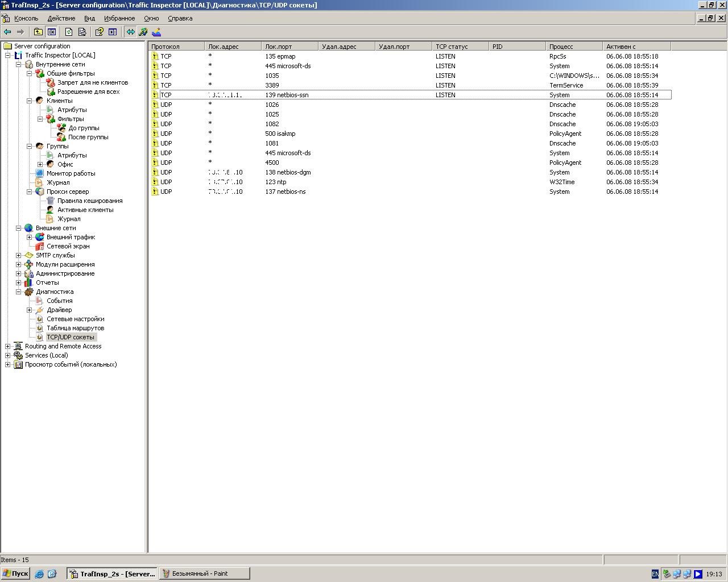Click the Монитор работы icon
The width and height of the screenshot is (728, 582).
coord(40,173)
